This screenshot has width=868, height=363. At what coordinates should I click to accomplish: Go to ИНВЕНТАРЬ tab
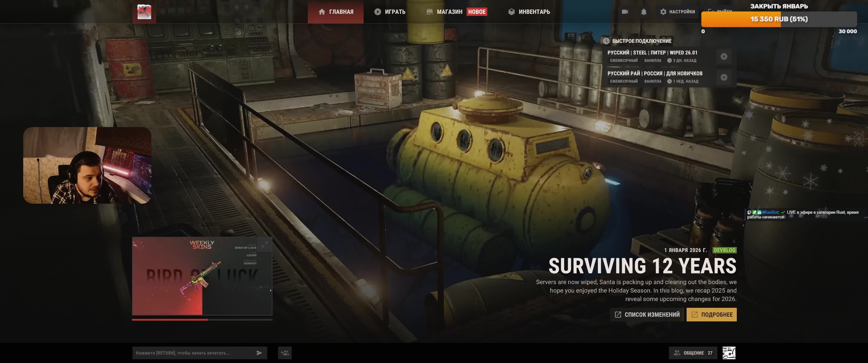pyautogui.click(x=529, y=12)
